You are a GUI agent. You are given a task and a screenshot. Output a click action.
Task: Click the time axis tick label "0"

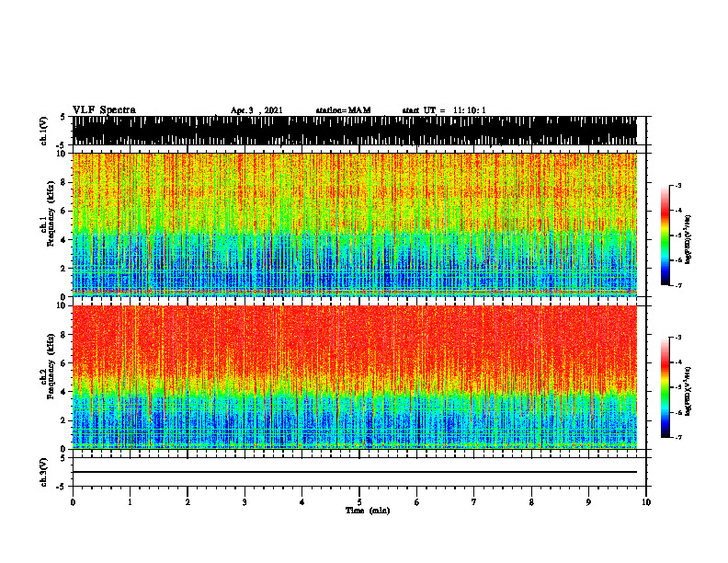coord(73,502)
